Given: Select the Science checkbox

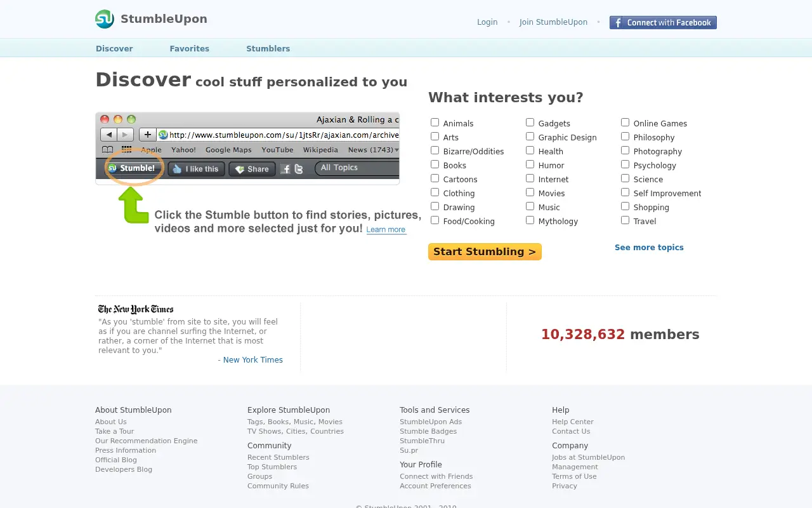Looking at the screenshot, I should [625, 178].
